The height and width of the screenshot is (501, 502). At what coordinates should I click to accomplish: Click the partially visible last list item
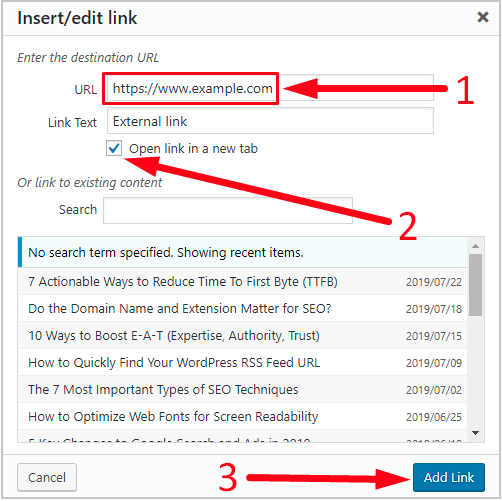click(242, 437)
